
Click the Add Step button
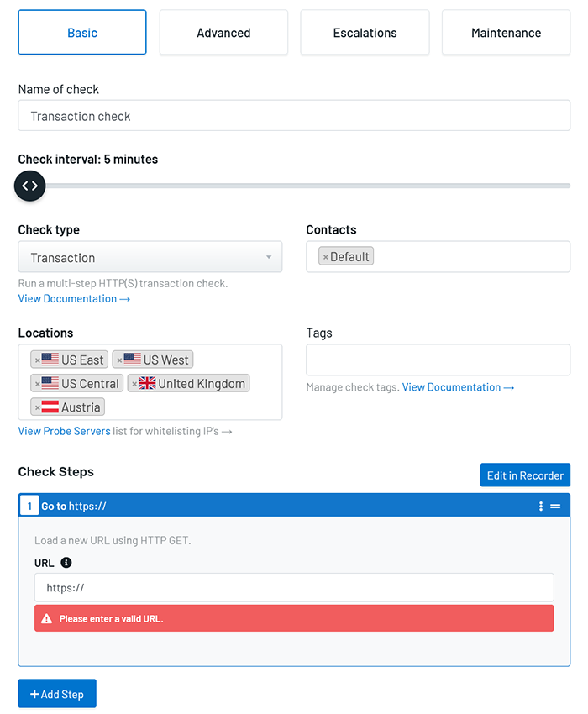(56, 694)
